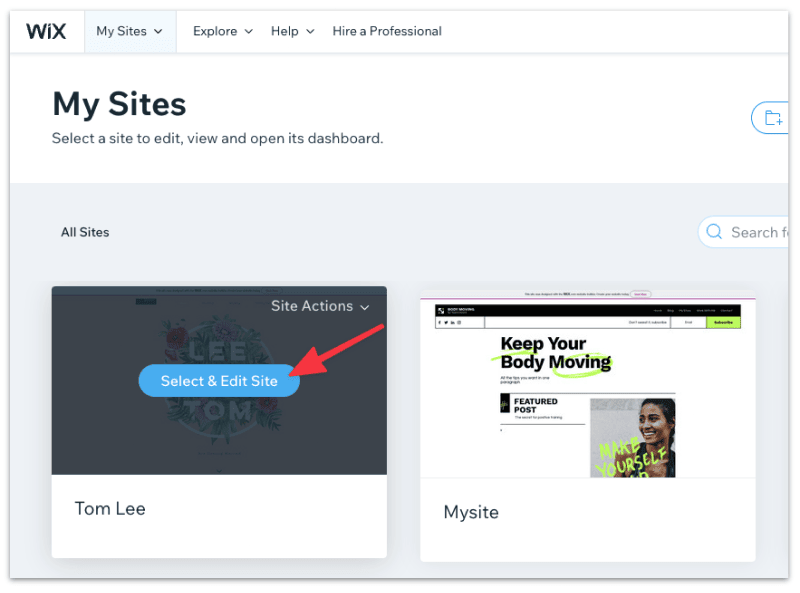
Task: Click the green Subscribe button in Mysite preview
Action: click(x=722, y=321)
